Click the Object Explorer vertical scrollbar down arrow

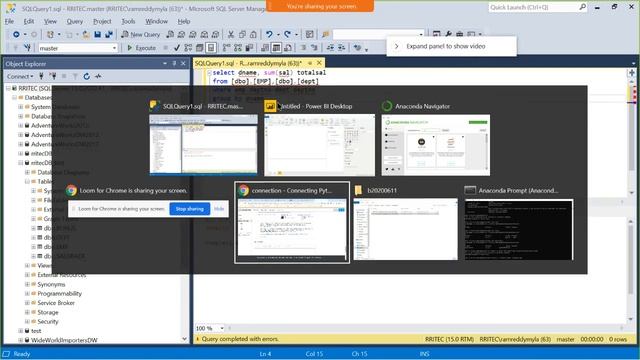click(x=184, y=339)
